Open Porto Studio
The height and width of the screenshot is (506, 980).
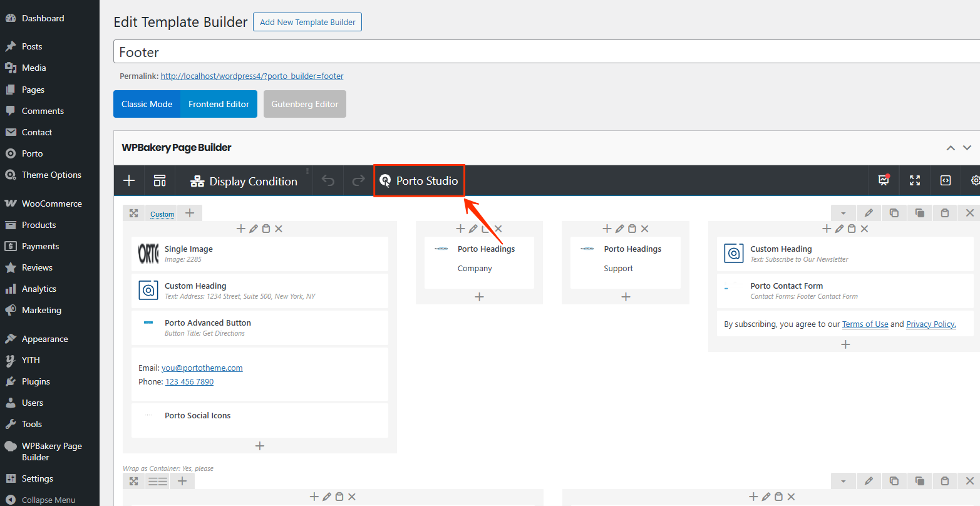pyautogui.click(x=419, y=181)
